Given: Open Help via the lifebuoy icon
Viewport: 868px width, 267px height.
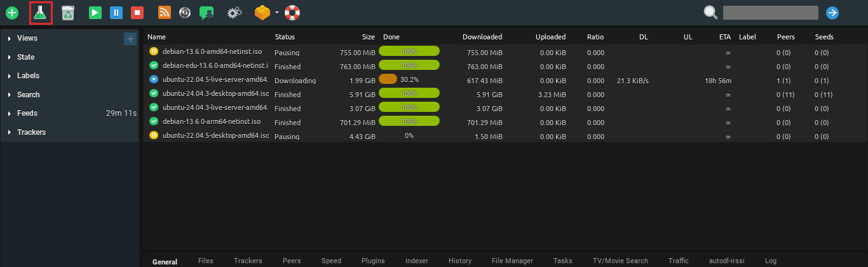Looking at the screenshot, I should click(x=292, y=13).
